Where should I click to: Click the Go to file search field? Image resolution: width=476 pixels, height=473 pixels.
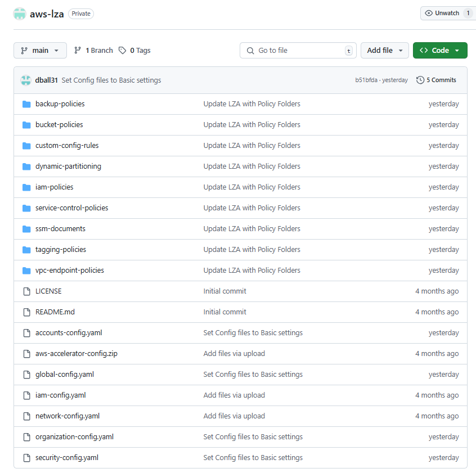click(x=298, y=51)
